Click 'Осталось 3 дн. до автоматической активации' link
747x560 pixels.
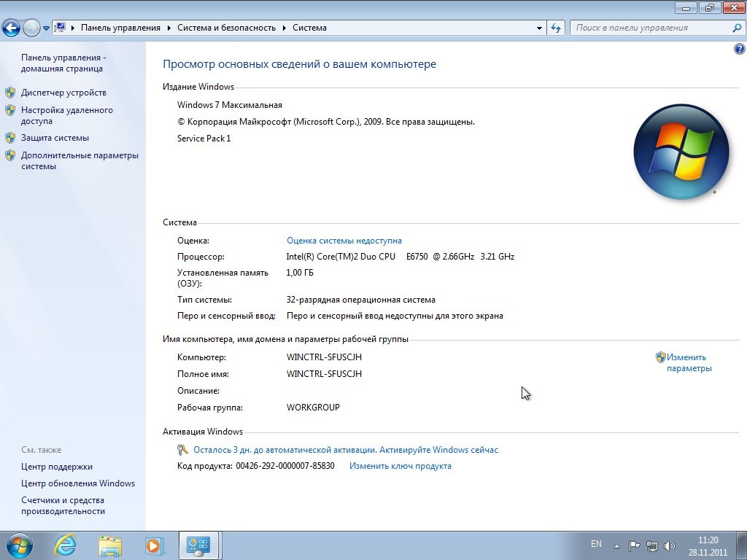click(x=345, y=449)
